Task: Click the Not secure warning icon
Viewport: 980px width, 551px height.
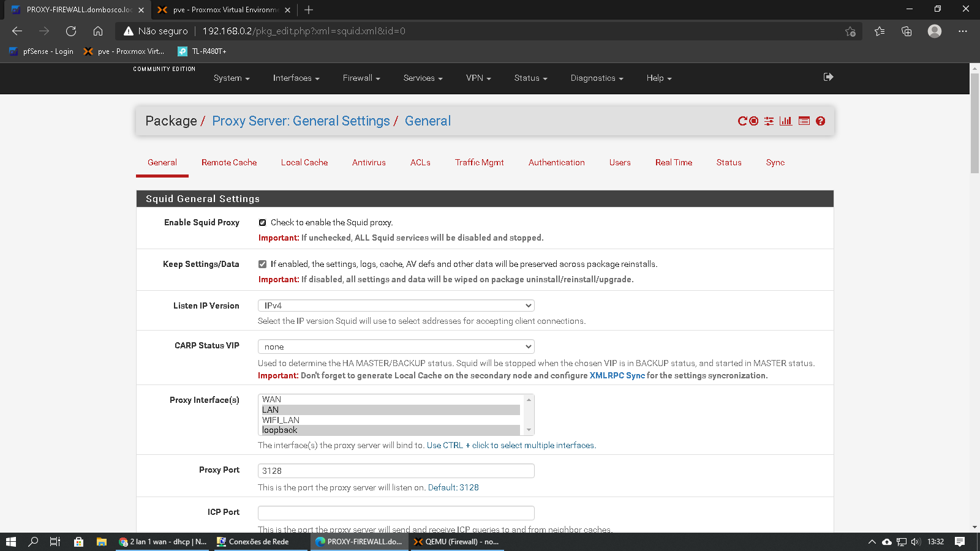Action: (129, 31)
